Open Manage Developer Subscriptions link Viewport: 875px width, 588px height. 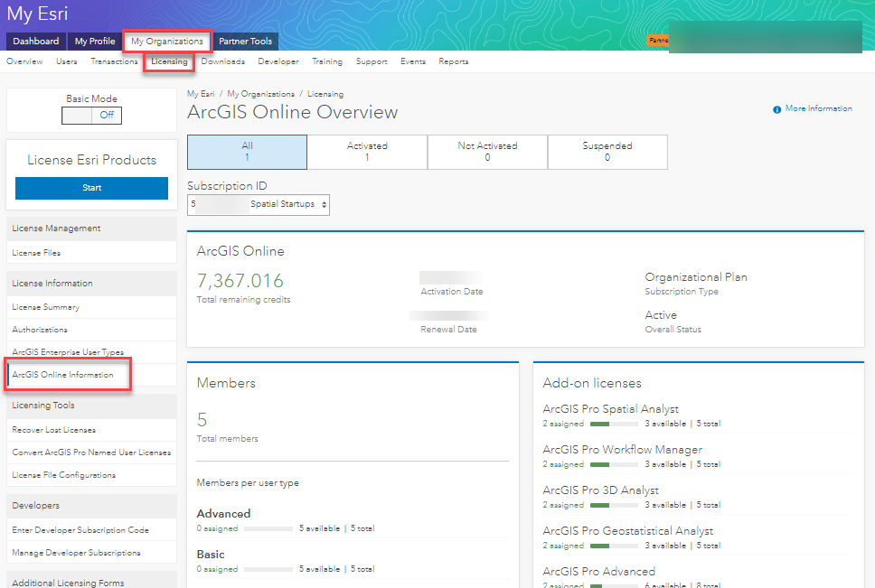coord(77,553)
